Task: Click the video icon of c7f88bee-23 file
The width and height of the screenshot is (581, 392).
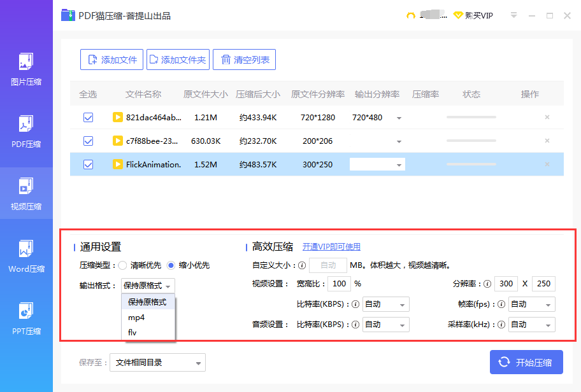Action: (x=117, y=141)
